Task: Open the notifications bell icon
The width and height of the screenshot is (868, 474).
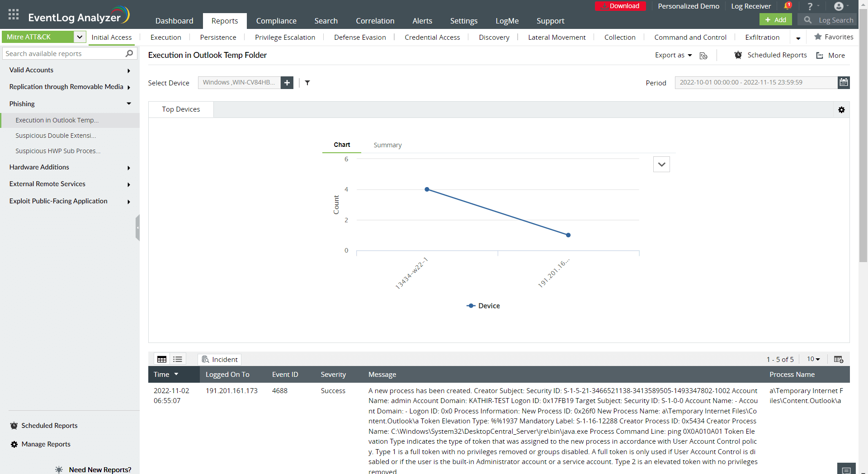Action: click(787, 6)
